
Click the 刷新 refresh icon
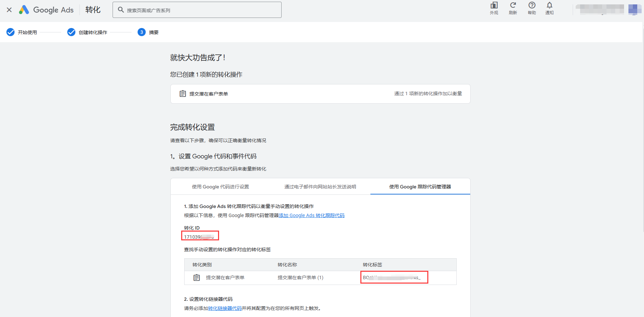(513, 8)
